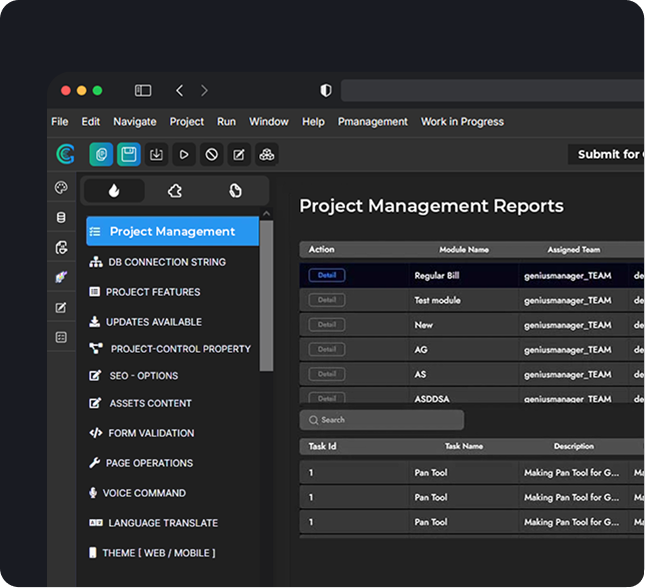Open FORM VALIDATION item
Screen dimensions: 645x588
pyautogui.click(x=142, y=433)
